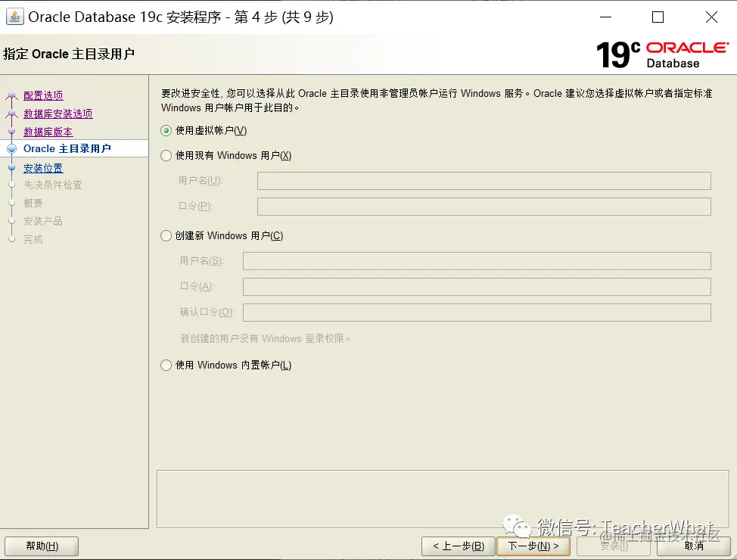Viewport: 737px width, 560px height.
Task: Close the Oracle installer window
Action: 711,17
